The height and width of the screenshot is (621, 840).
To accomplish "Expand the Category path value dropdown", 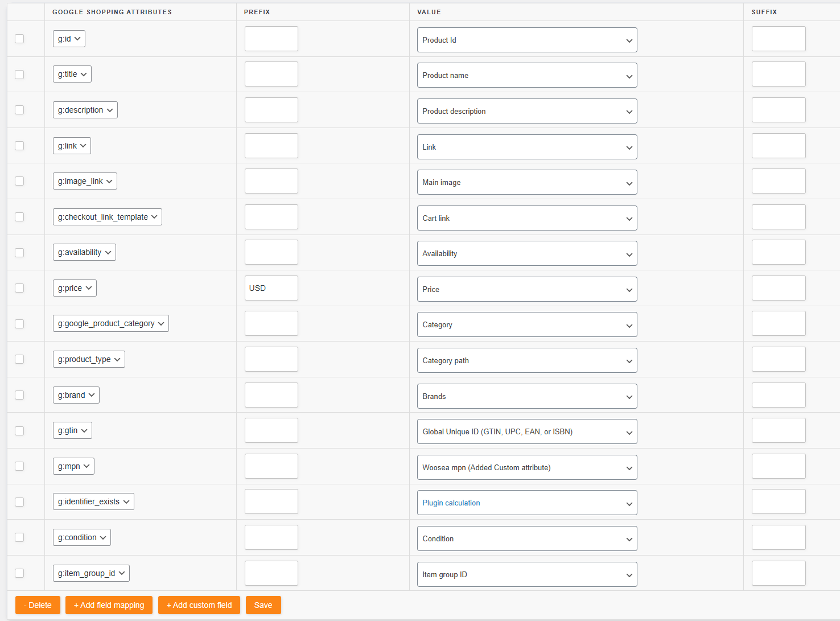I will pyautogui.click(x=526, y=360).
